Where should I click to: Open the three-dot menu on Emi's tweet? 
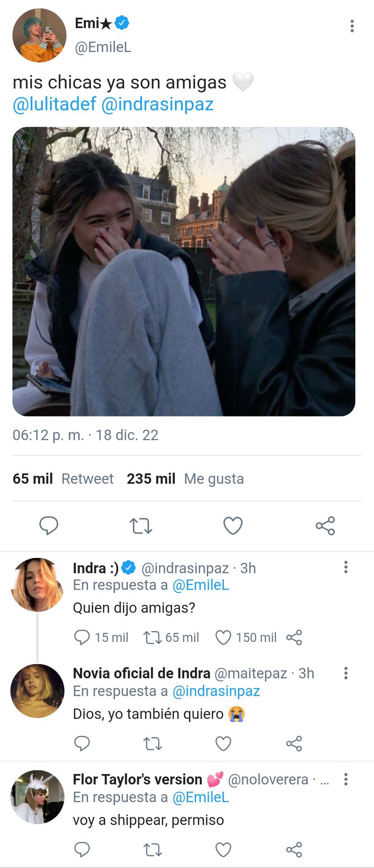[352, 26]
